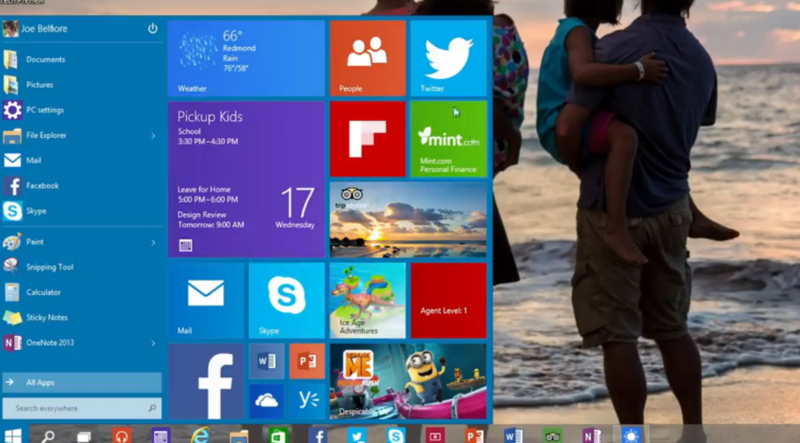Open the small Yammer tile
Screen dimensions: 800x443
click(x=307, y=402)
